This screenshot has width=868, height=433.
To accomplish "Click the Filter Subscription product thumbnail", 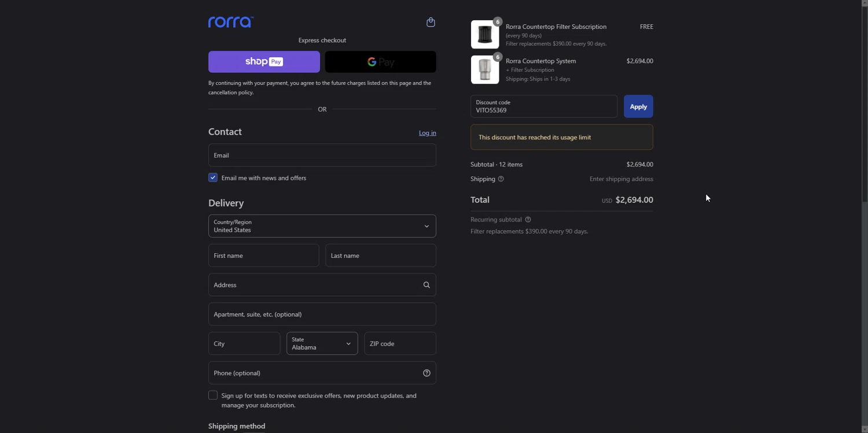I will point(485,35).
